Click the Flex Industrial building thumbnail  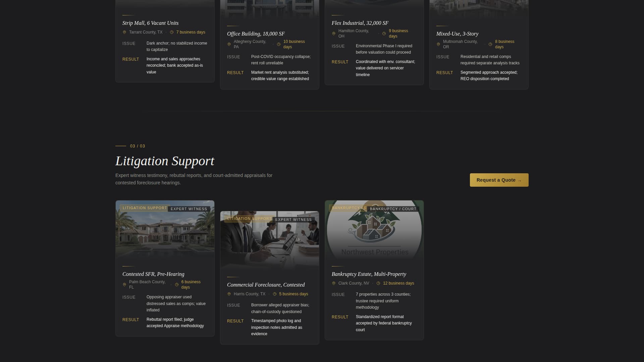pos(374,5)
